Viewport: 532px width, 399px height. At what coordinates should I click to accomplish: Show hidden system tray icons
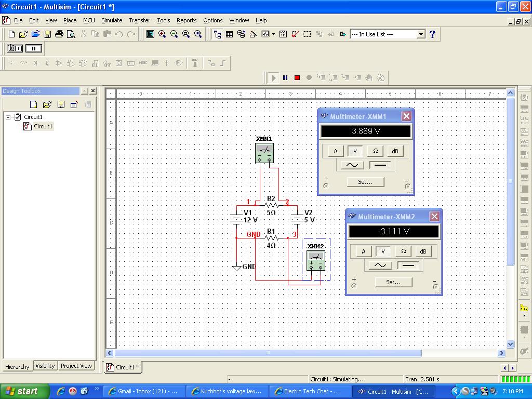pos(455,391)
